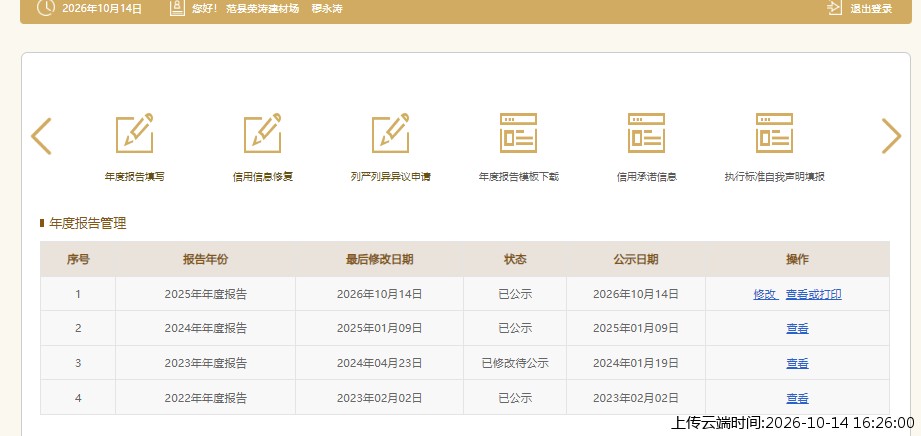Click the 状态 column header

pos(515,259)
